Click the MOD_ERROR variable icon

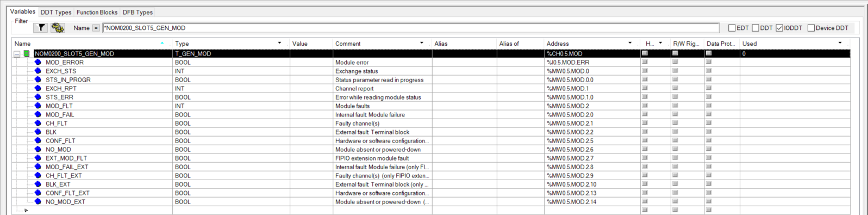[38, 62]
